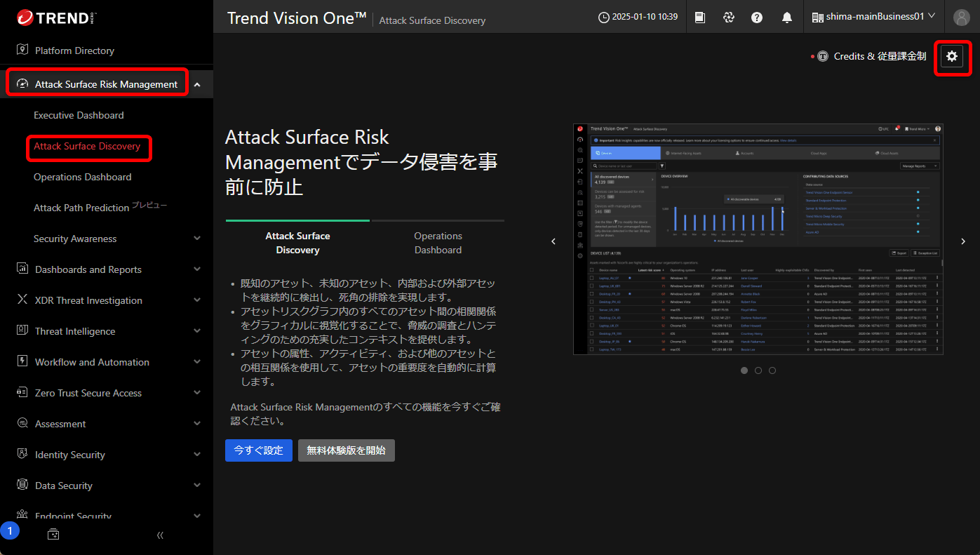This screenshot has height=555, width=980.
Task: Select the third carousel dot
Action: pos(772,370)
